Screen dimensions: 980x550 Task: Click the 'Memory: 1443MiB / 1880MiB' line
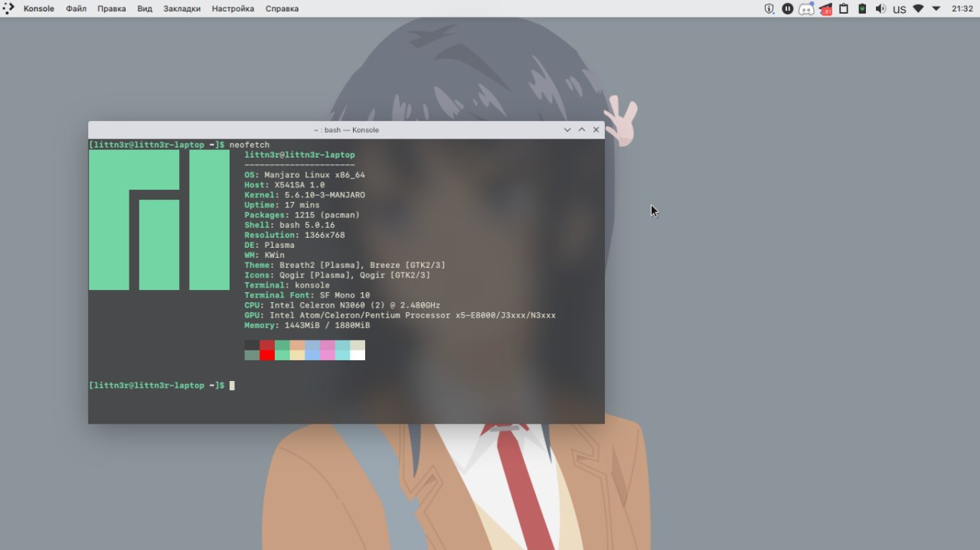click(307, 325)
